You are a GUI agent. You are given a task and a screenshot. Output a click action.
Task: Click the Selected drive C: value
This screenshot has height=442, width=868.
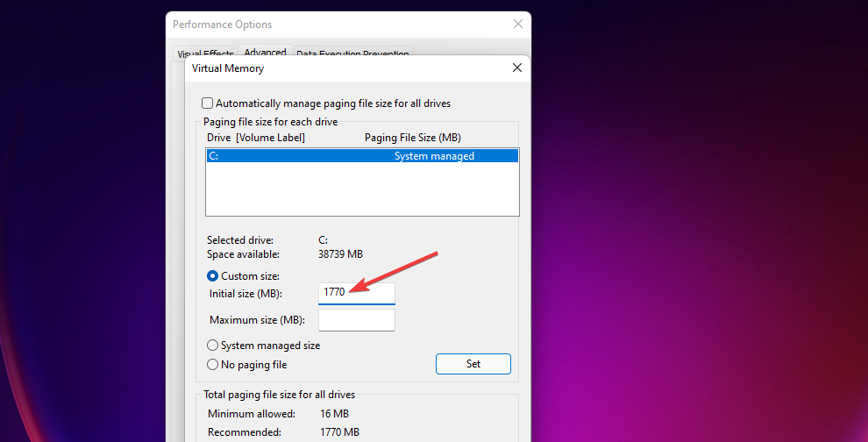pos(323,239)
